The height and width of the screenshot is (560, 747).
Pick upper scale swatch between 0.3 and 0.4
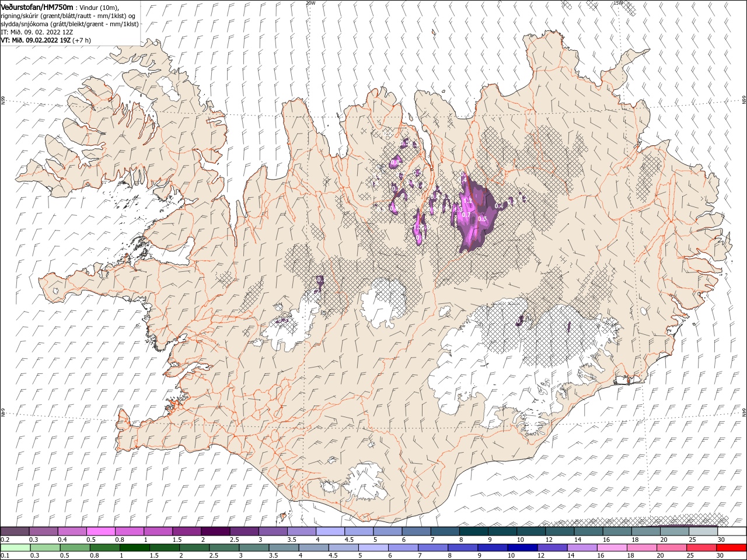(43, 531)
